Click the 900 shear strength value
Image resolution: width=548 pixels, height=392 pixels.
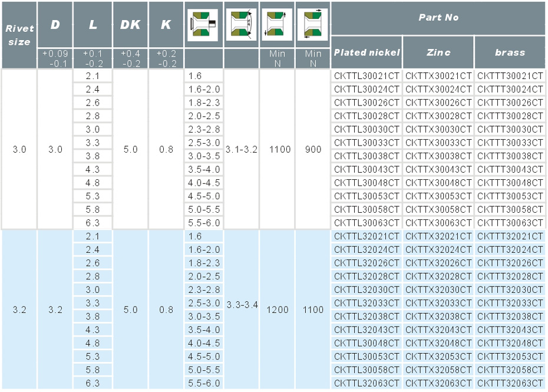(313, 150)
